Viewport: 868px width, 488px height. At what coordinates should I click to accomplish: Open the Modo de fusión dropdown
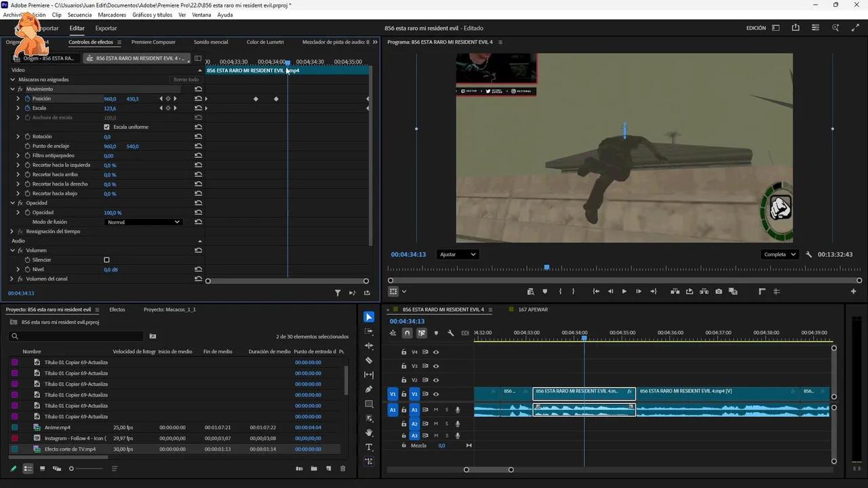pyautogui.click(x=144, y=222)
